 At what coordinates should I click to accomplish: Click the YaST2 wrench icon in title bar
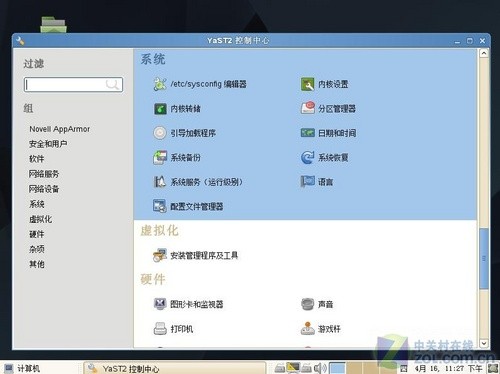click(x=20, y=41)
